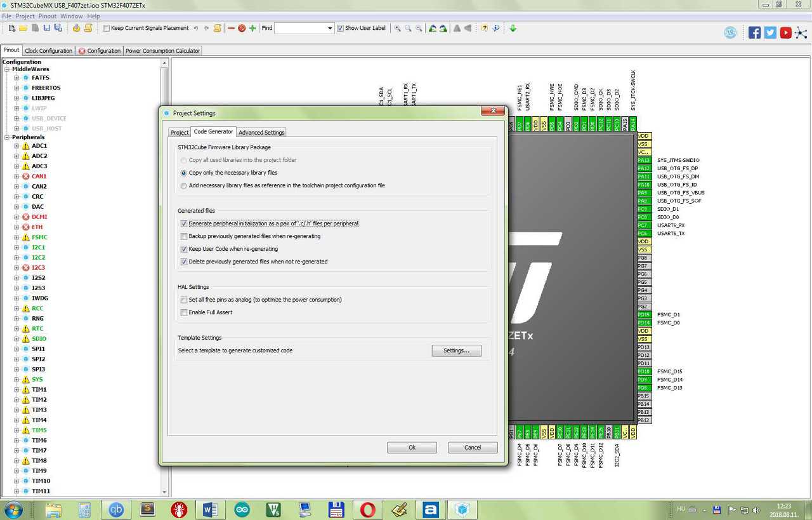Expand the FATFS tree node

(16, 77)
